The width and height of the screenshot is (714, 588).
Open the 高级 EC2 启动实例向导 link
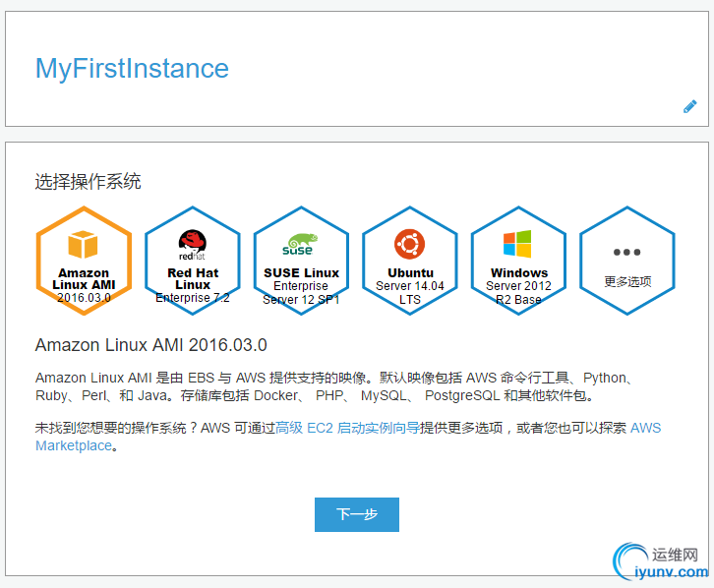tap(347, 428)
